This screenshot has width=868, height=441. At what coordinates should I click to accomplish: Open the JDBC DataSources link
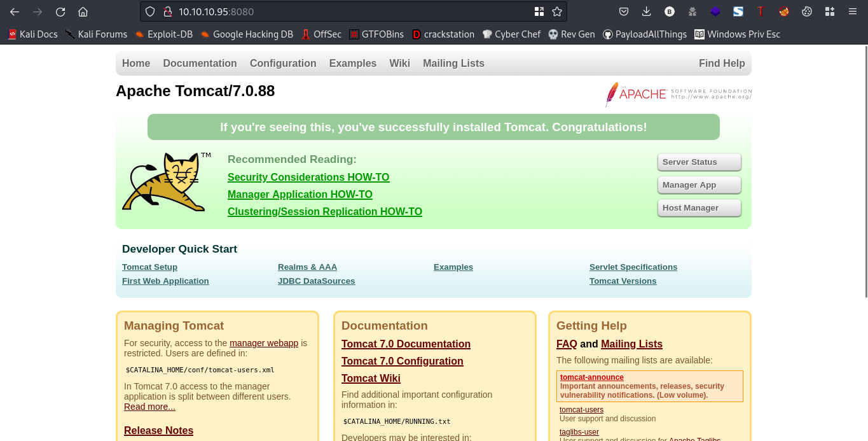tap(316, 281)
